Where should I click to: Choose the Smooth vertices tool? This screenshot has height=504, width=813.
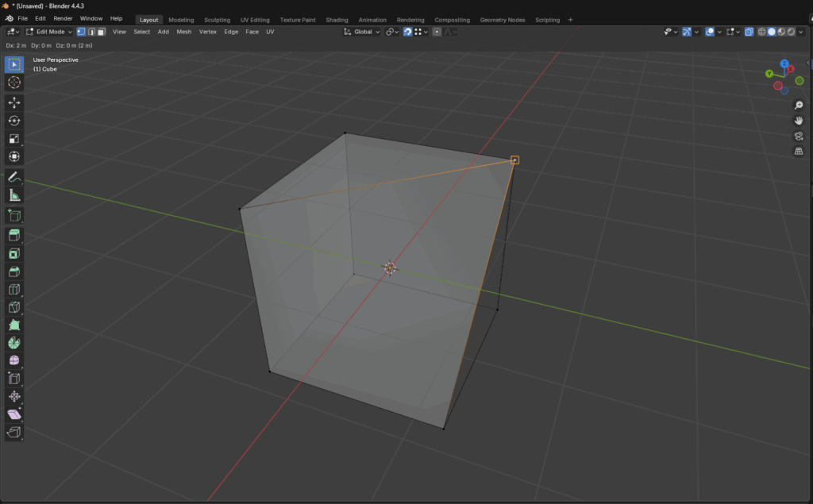pos(14,360)
